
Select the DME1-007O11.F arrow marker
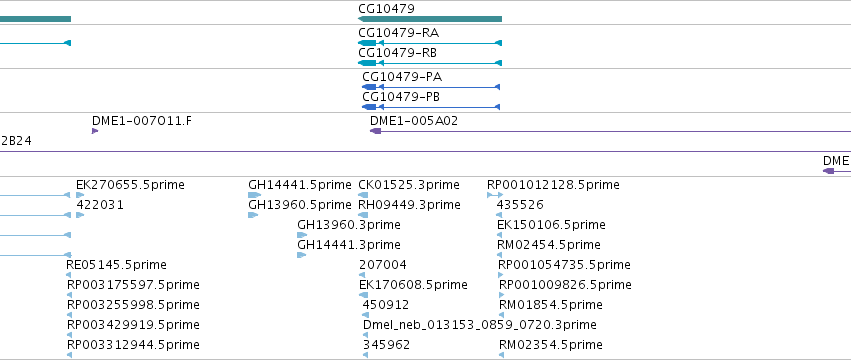click(95, 131)
